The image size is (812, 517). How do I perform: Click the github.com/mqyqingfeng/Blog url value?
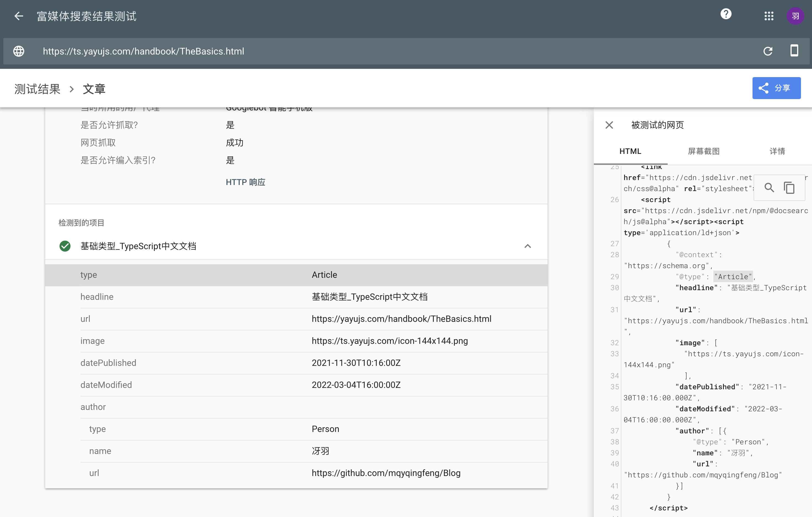pos(386,473)
